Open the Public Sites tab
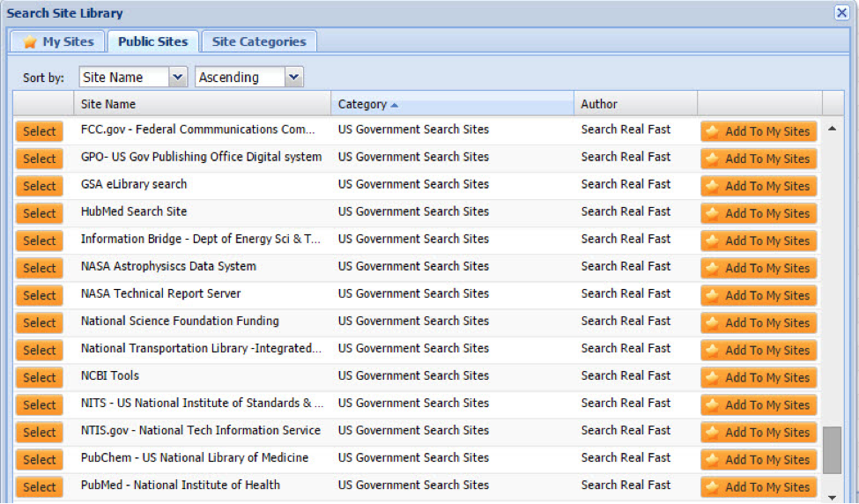This screenshot has width=859, height=504. [x=152, y=41]
